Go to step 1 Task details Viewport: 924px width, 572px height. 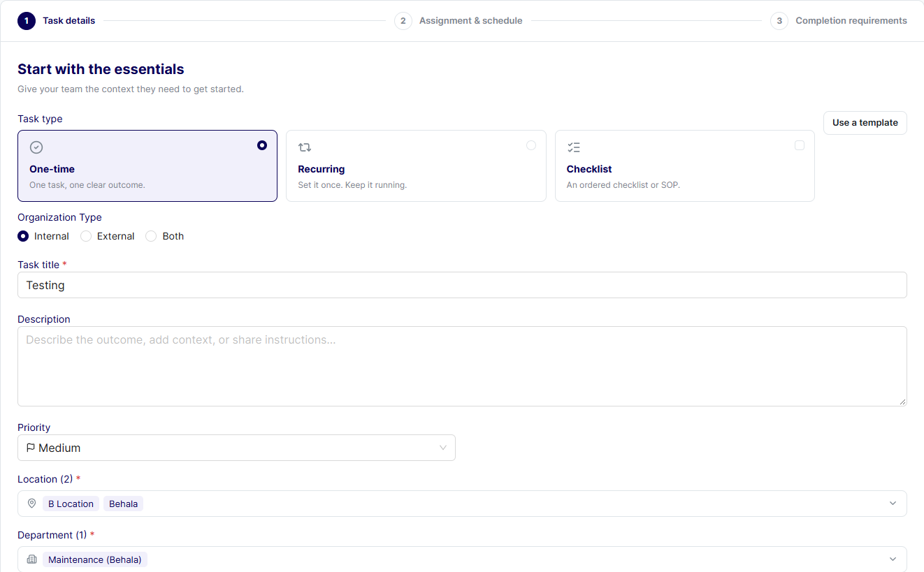tap(57, 21)
